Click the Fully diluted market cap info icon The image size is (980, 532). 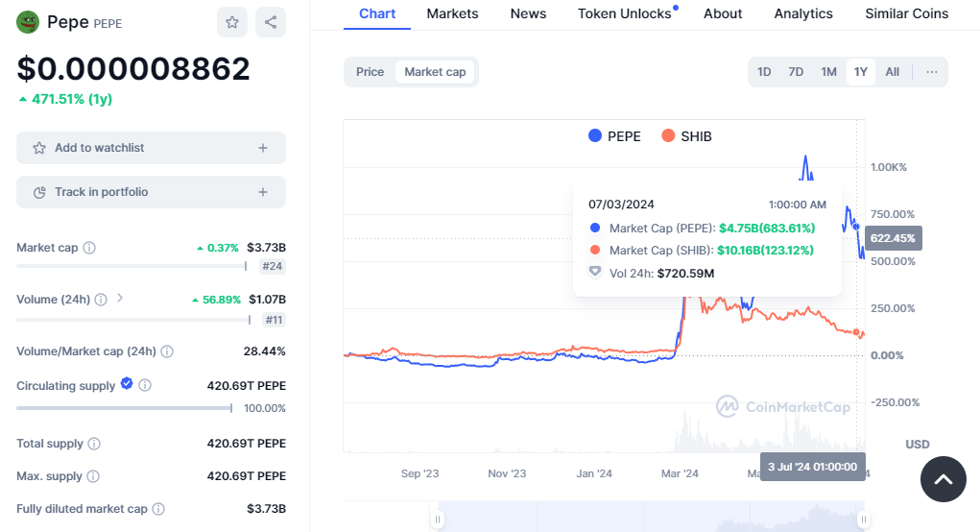pyautogui.click(x=158, y=509)
